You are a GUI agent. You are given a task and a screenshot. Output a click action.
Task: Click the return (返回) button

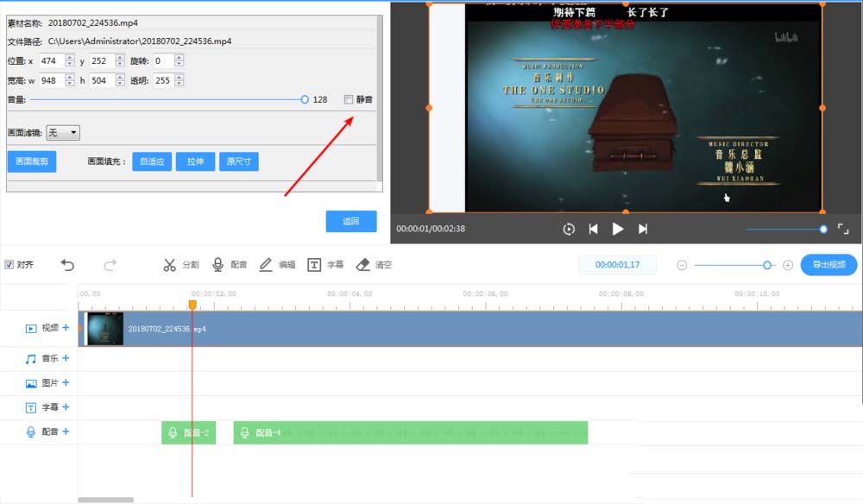(351, 221)
